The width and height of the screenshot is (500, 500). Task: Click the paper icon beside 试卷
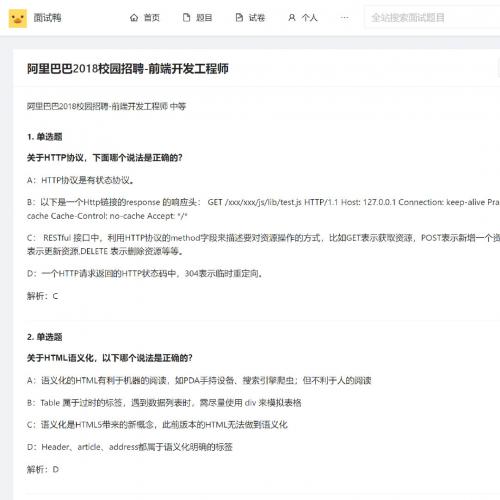point(239,18)
